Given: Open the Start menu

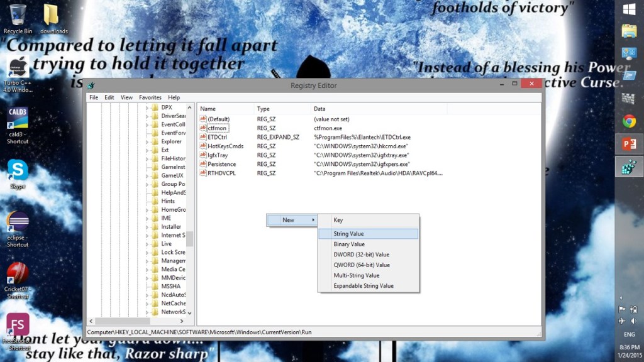Looking at the screenshot, I should coord(629,9).
